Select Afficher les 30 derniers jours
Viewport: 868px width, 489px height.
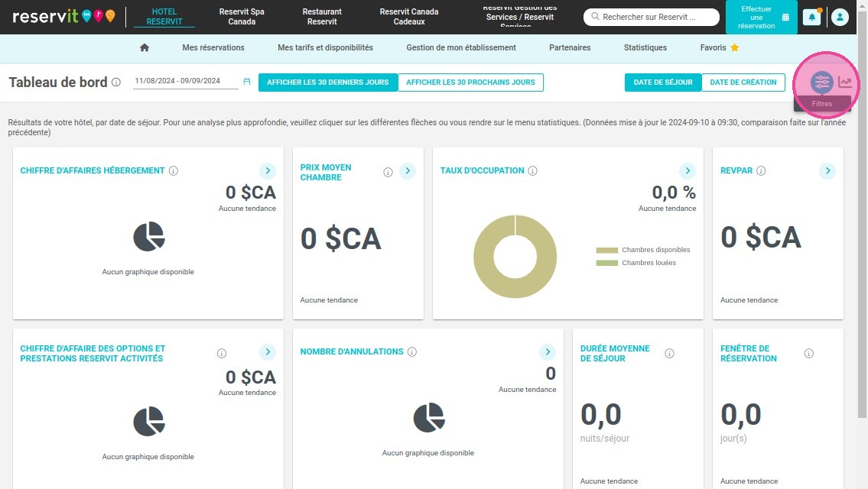click(328, 83)
